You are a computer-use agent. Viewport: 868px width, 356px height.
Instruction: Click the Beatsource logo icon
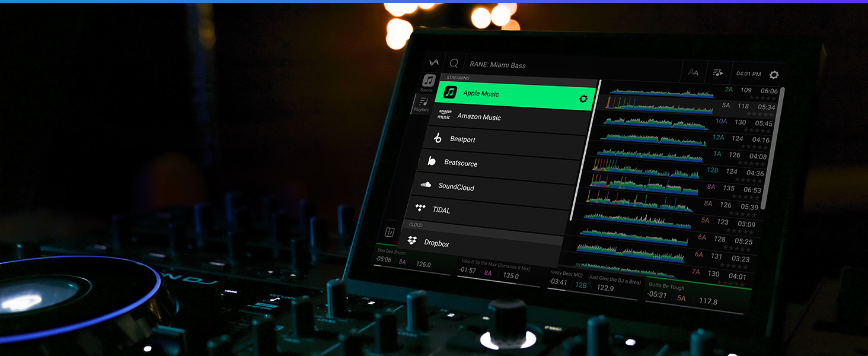tap(432, 160)
